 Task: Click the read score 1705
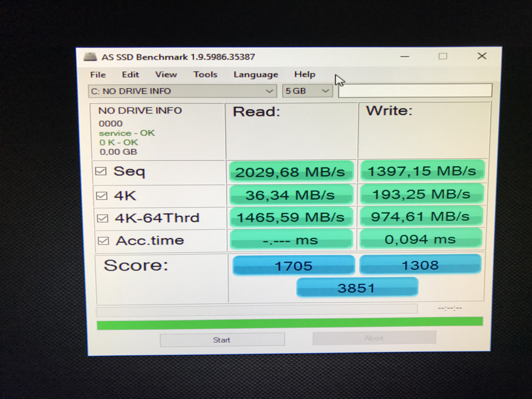294,265
